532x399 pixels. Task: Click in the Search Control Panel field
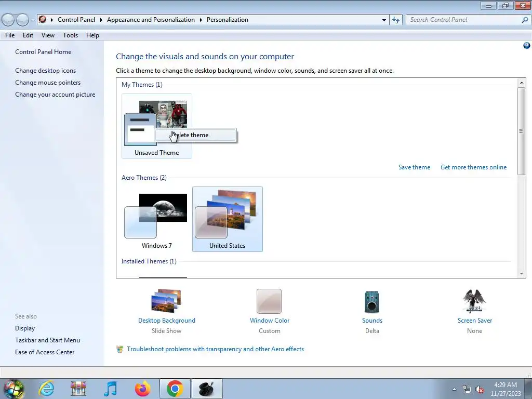point(463,20)
